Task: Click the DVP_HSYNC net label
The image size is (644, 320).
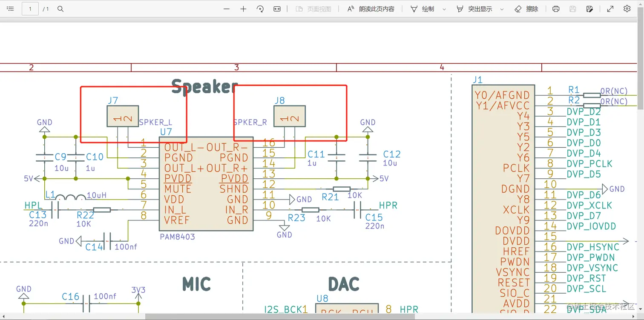Action: [593, 247]
